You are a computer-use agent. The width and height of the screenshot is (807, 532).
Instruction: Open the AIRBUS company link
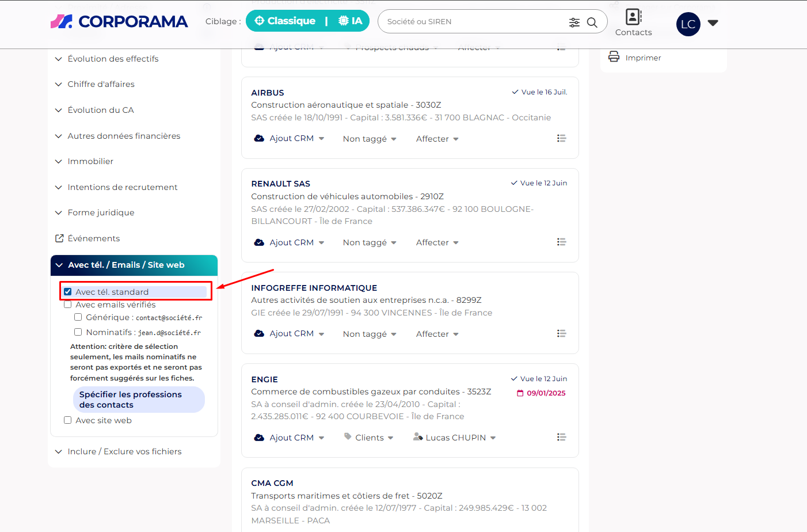pos(268,93)
